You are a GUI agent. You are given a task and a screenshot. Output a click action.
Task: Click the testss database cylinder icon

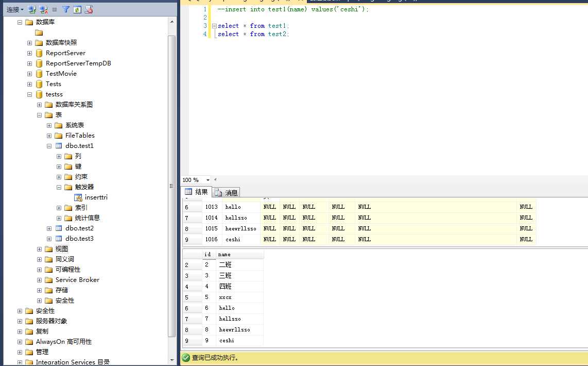click(39, 94)
